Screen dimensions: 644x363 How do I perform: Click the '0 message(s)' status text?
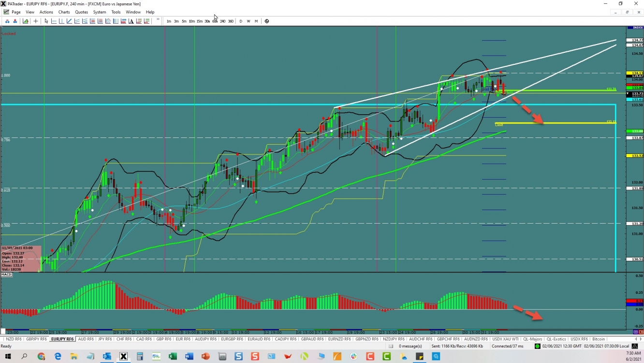(x=410, y=346)
